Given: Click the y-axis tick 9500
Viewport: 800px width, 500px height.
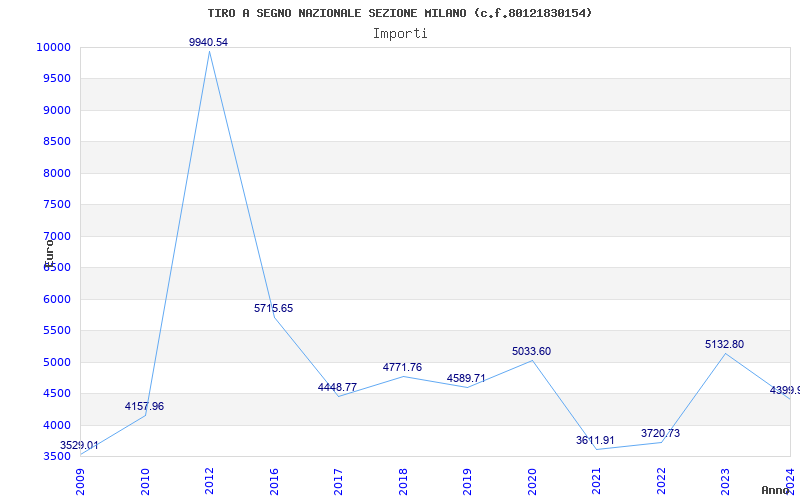Looking at the screenshot, I should (56, 79).
